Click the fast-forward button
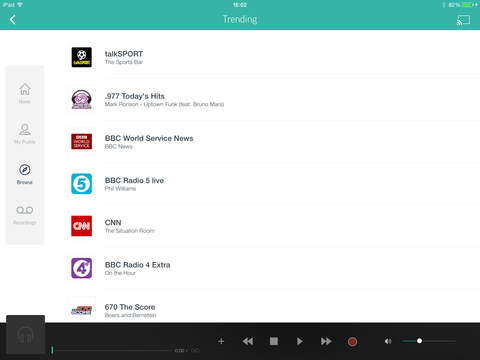Viewport: 480px width, 360px height. click(326, 341)
